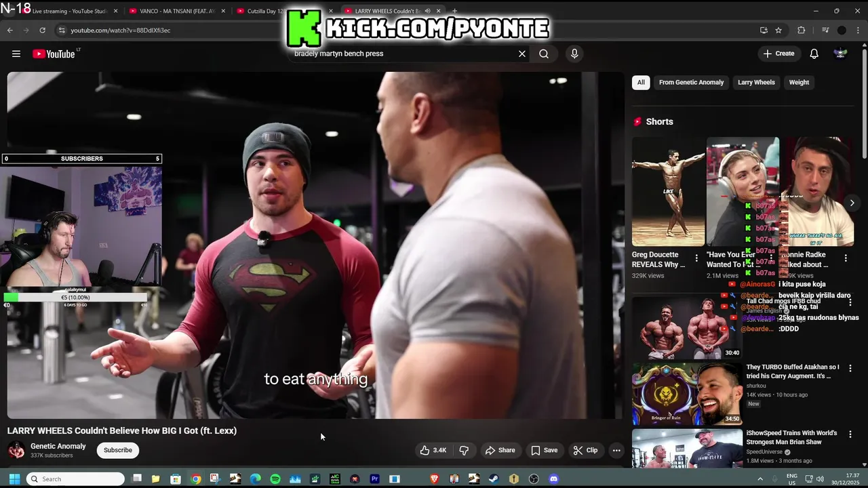The height and width of the screenshot is (488, 868).
Task: Click the Shorts section heading
Action: 660,121
